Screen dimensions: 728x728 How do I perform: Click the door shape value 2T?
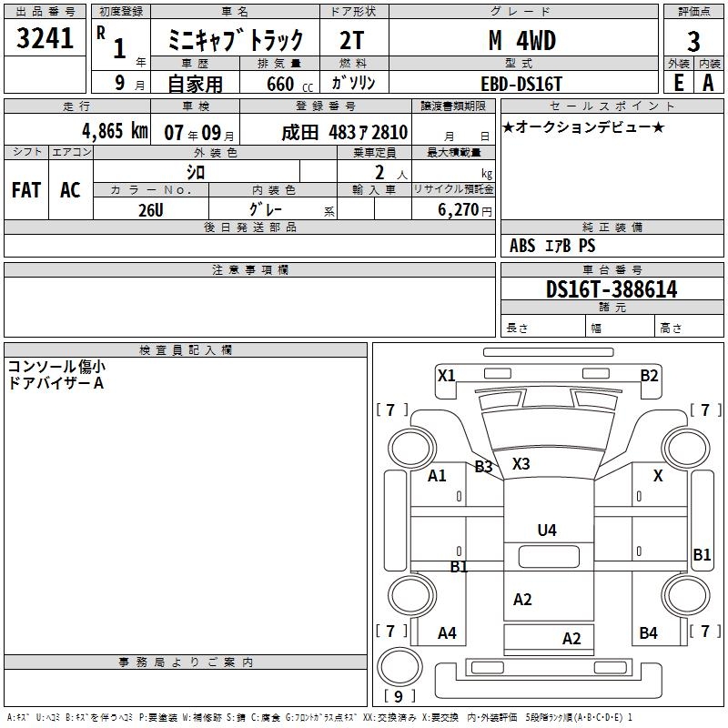[351, 40]
